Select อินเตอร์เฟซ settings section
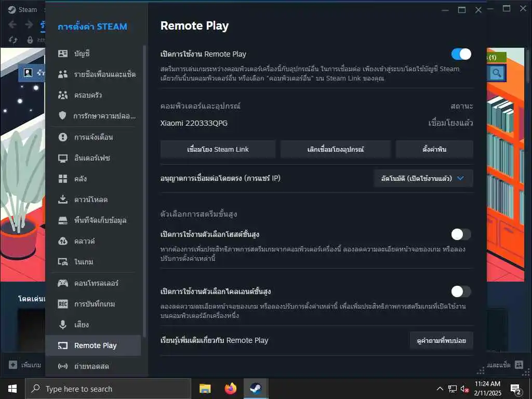Viewport: 532px width, 399px height. click(x=94, y=158)
